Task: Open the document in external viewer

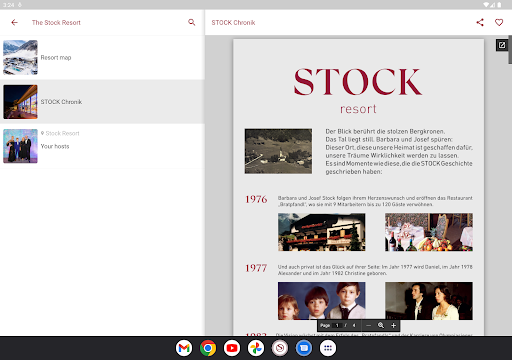Action: pos(502,45)
